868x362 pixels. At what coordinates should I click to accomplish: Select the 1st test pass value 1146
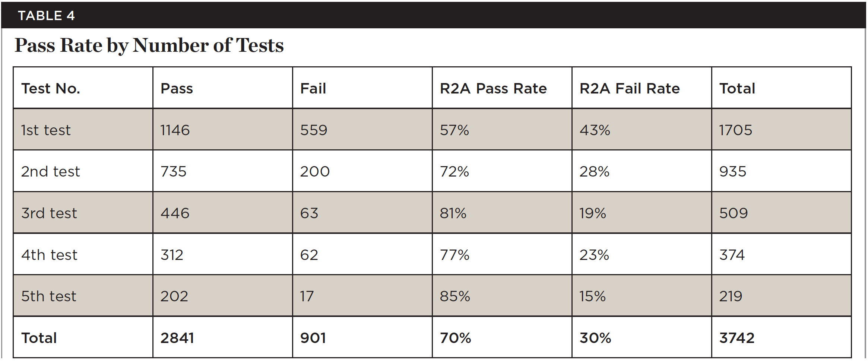coord(175,130)
